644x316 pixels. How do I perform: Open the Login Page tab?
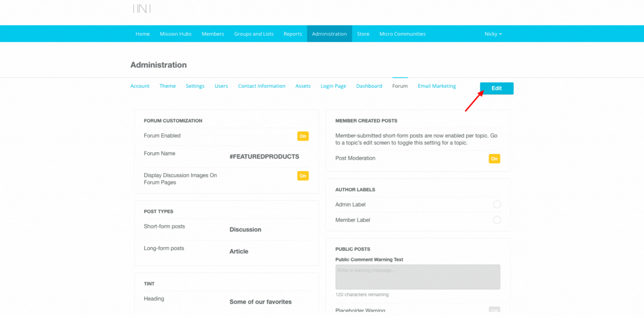click(x=333, y=86)
